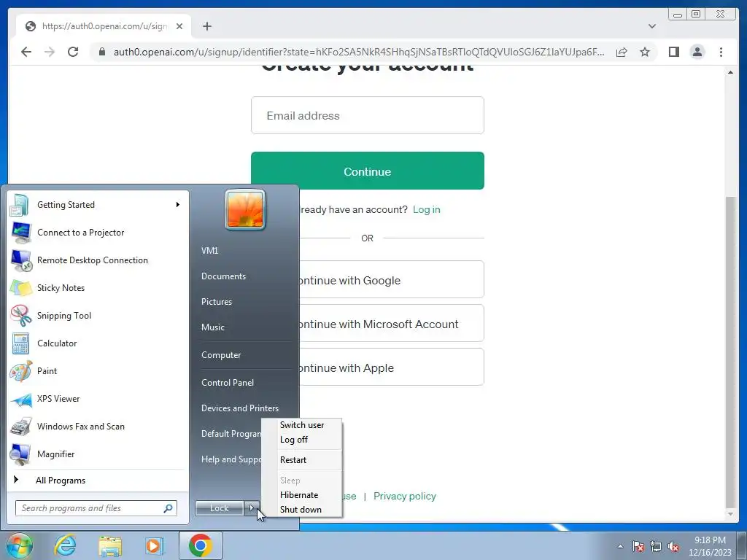Click the Windows Start orb
Screen dimensions: 747x560
tap(19, 545)
